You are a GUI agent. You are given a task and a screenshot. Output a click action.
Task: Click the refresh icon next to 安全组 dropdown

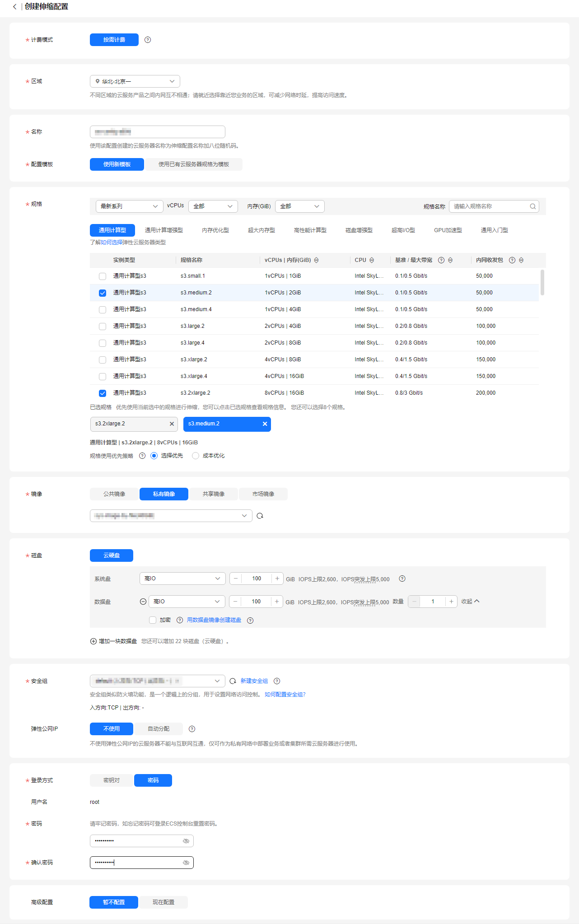pyautogui.click(x=233, y=681)
